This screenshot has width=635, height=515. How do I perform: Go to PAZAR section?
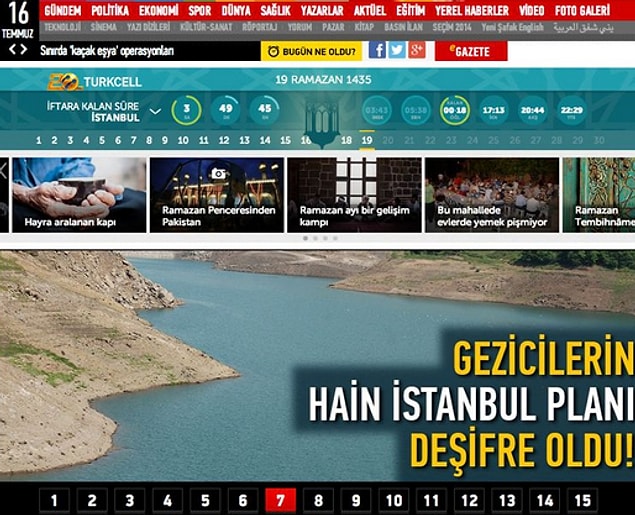coord(333,28)
